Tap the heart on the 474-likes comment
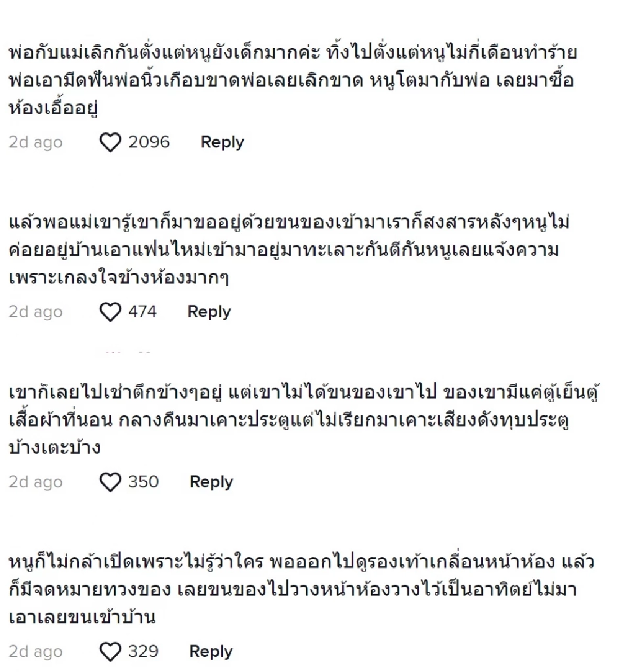Viewport: 628px width, 672px height. 110,312
